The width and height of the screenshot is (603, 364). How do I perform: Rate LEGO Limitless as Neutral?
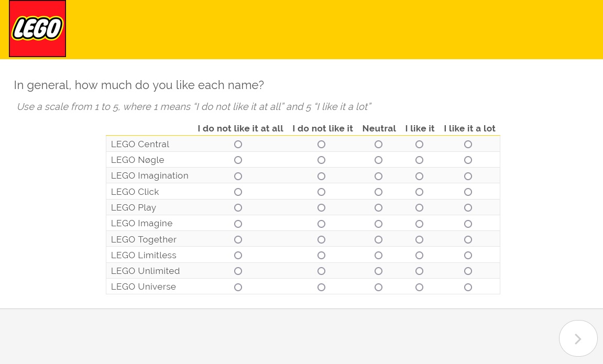pos(378,255)
